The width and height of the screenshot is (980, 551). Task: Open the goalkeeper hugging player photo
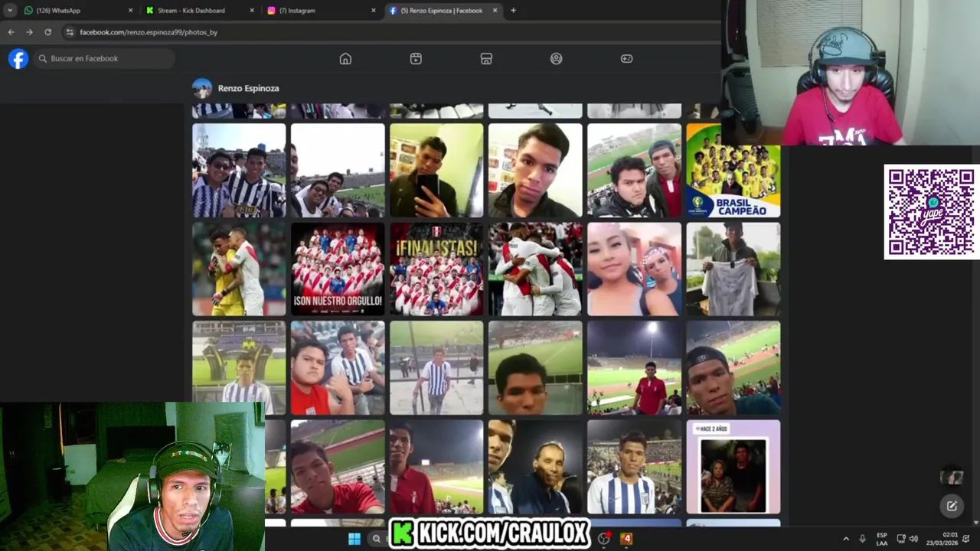click(x=239, y=269)
